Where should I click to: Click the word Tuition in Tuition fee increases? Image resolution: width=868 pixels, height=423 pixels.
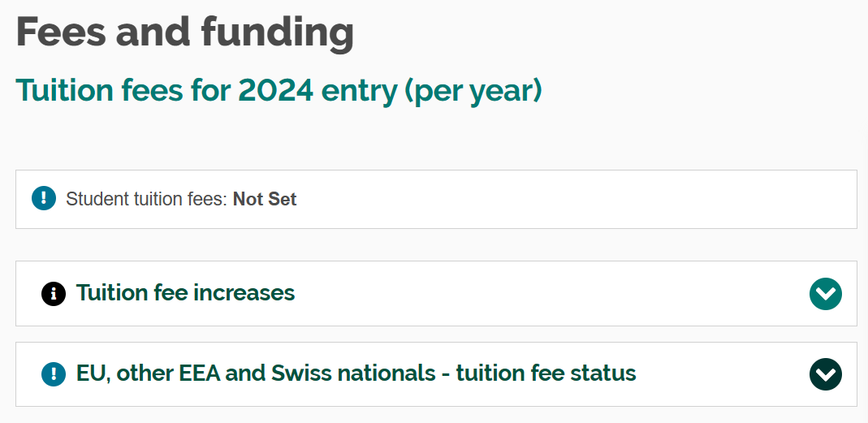[108, 292]
